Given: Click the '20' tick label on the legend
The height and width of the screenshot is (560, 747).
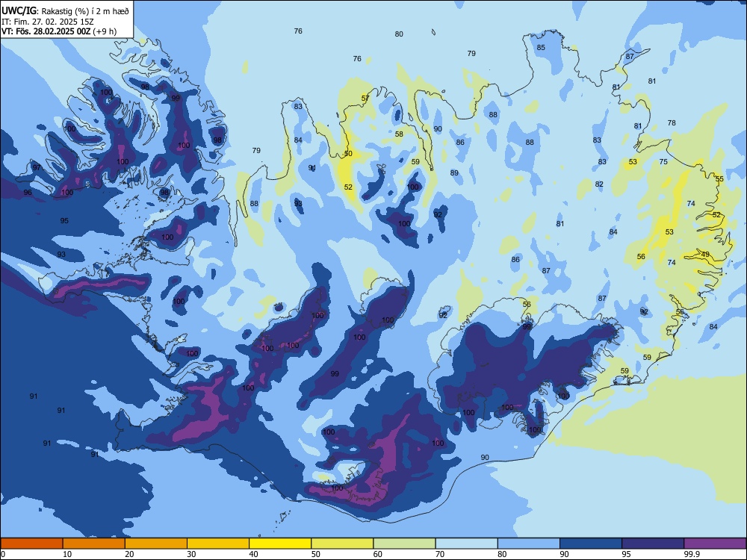Looking at the screenshot, I should pyautogui.click(x=129, y=554).
